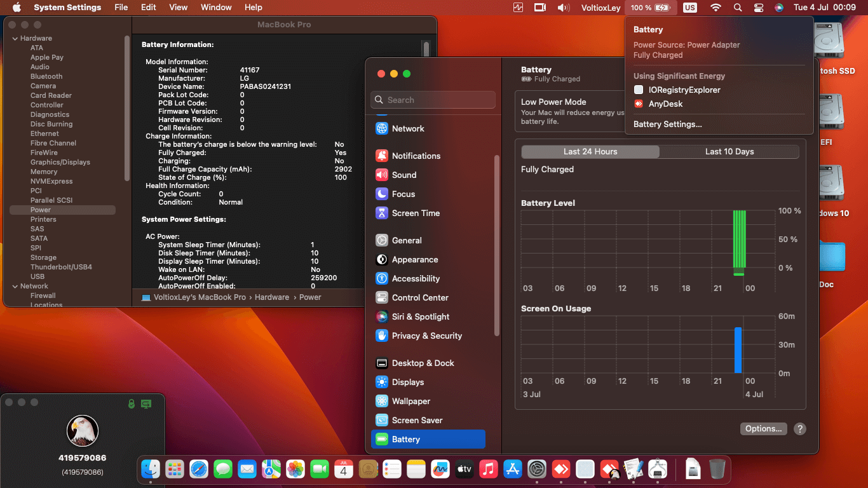Open TextEdit from the Dock

[634, 470]
